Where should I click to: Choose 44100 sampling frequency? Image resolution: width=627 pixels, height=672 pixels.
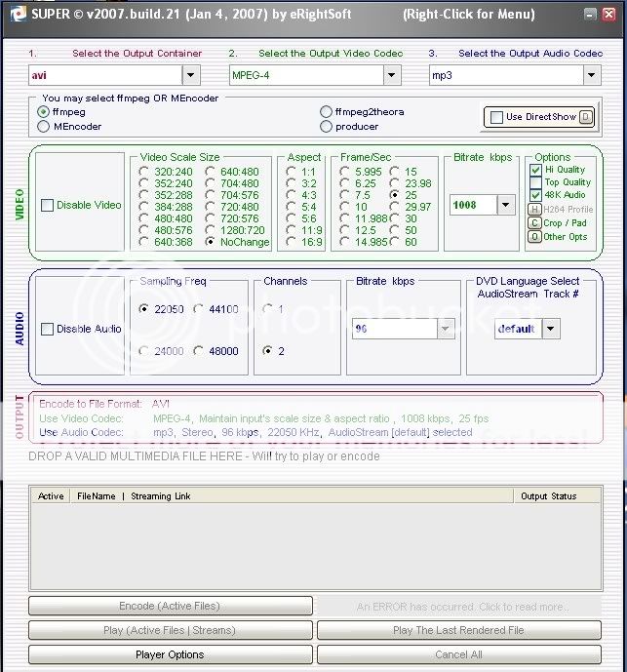point(199,309)
